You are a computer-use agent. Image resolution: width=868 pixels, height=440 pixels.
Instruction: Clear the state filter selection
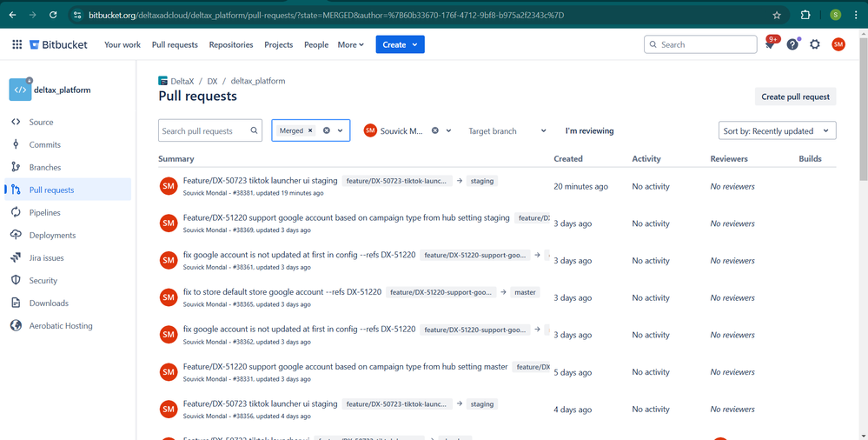click(x=327, y=130)
